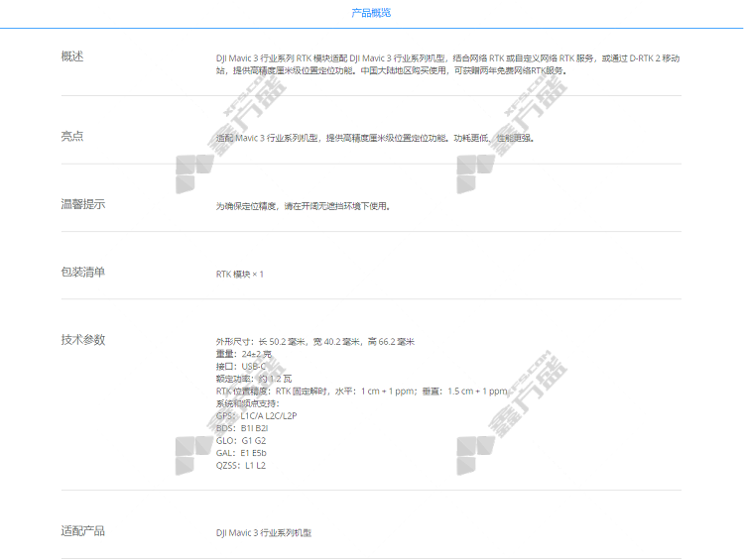The image size is (744, 560).
Task: Click the 'GAL：E1 E5b' line
Action: [x=241, y=453]
